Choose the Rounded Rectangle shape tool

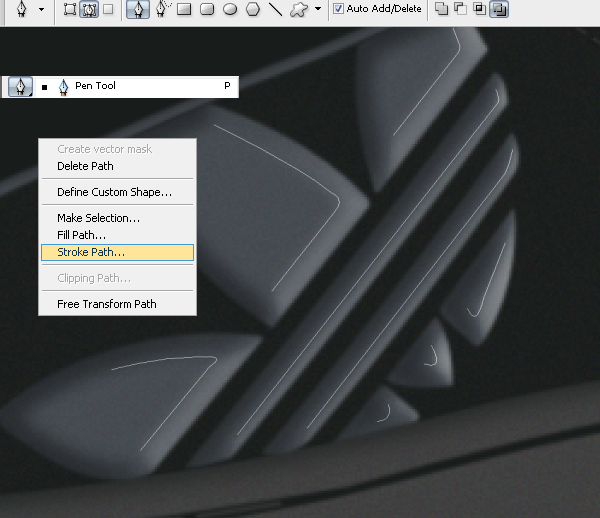[x=207, y=9]
